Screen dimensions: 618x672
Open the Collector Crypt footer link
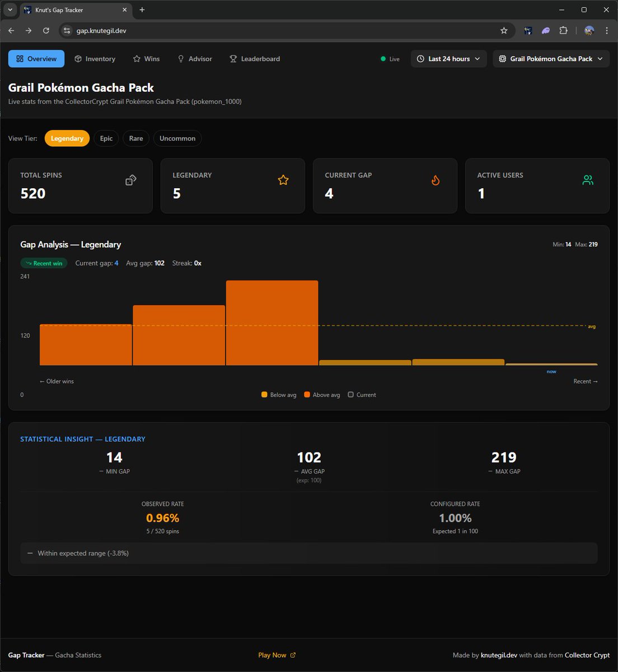point(587,655)
